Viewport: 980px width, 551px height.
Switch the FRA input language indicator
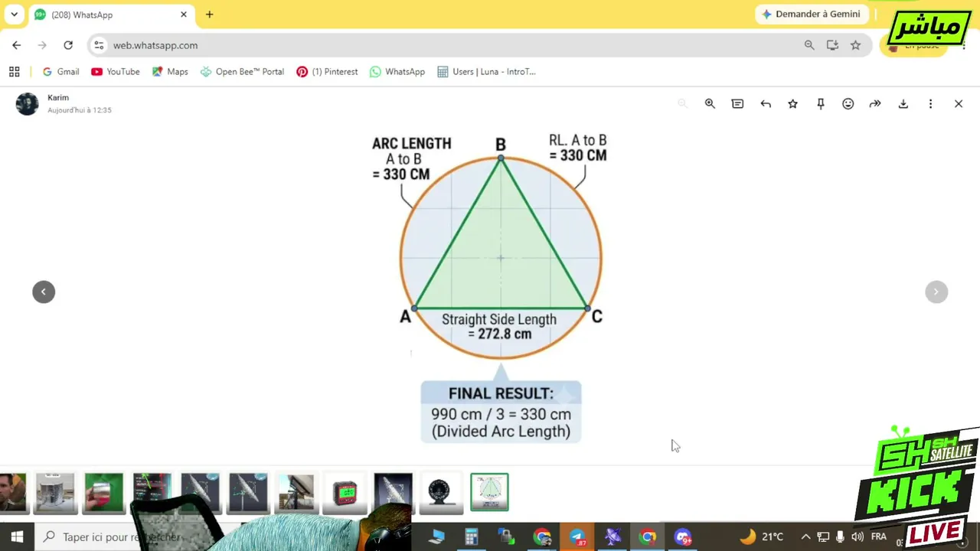[x=879, y=536]
